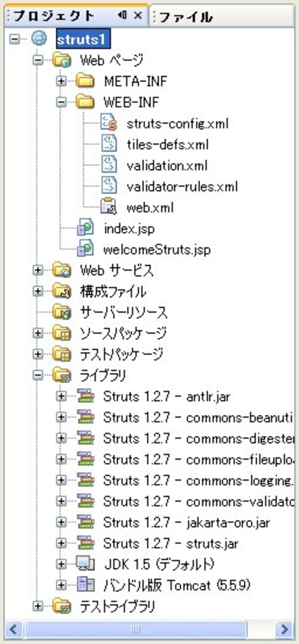Minimize the プロジェクト panel with speaker-like icon
The height and width of the screenshot is (644, 299).
tap(122, 15)
